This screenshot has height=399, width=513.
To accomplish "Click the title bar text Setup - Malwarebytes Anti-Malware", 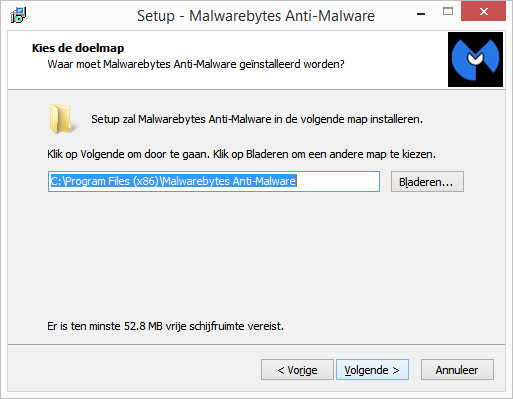I will point(256,16).
